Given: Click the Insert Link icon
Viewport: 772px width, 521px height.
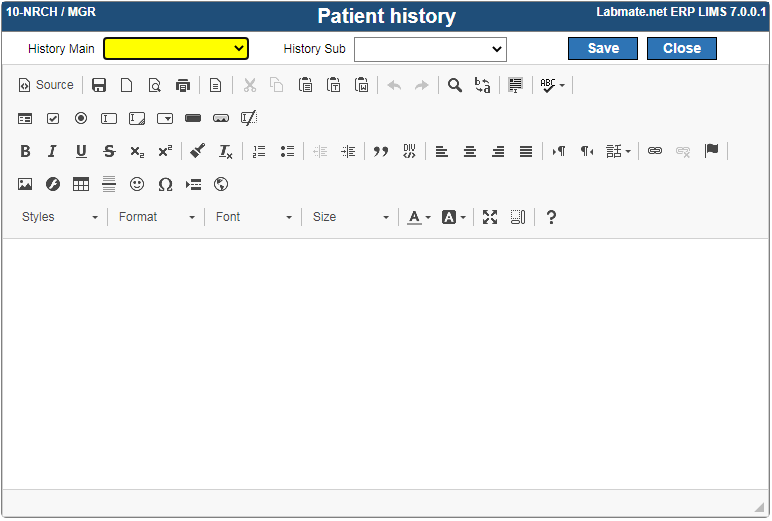Looking at the screenshot, I should coord(655,151).
